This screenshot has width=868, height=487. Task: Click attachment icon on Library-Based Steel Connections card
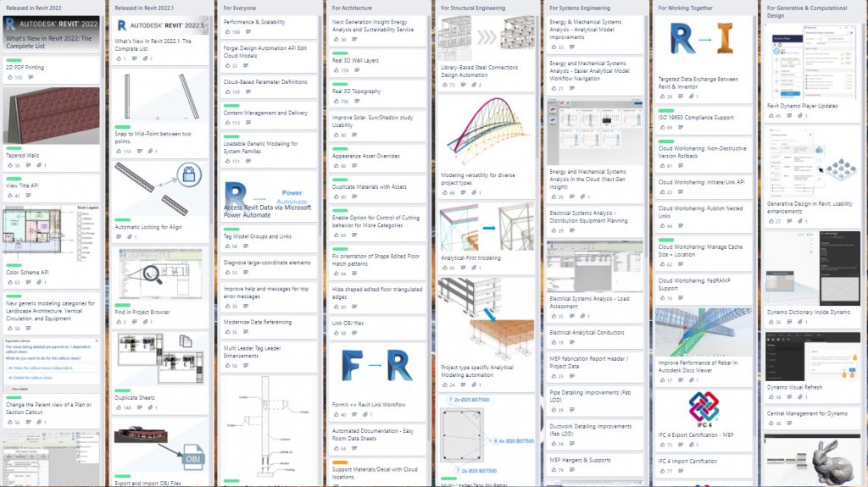474,85
